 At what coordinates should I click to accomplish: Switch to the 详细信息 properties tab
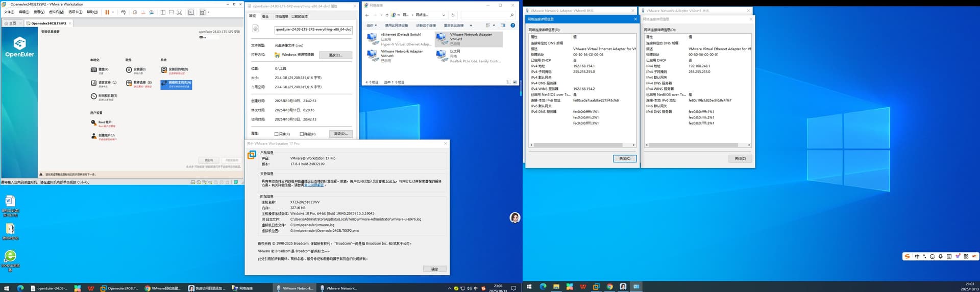point(281,16)
